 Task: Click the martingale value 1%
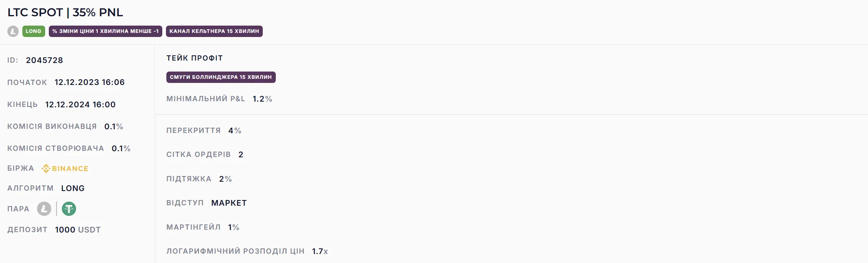click(x=233, y=227)
